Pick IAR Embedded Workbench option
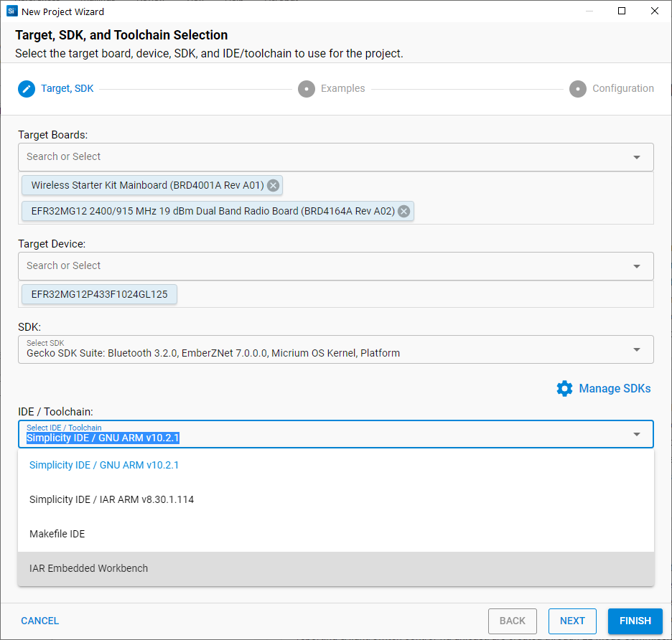The image size is (672, 640). (x=88, y=568)
